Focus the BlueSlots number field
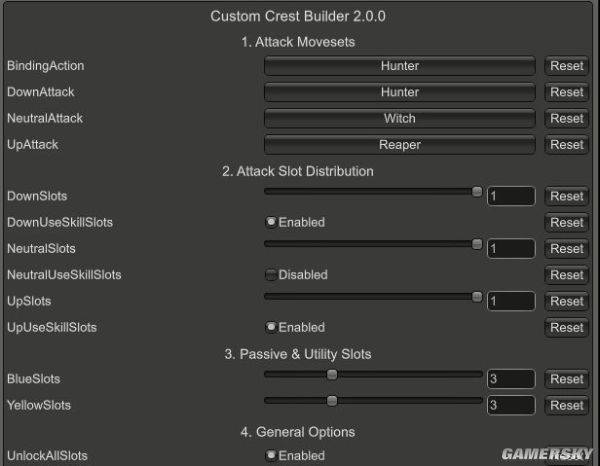The height and width of the screenshot is (466, 600). [510, 379]
